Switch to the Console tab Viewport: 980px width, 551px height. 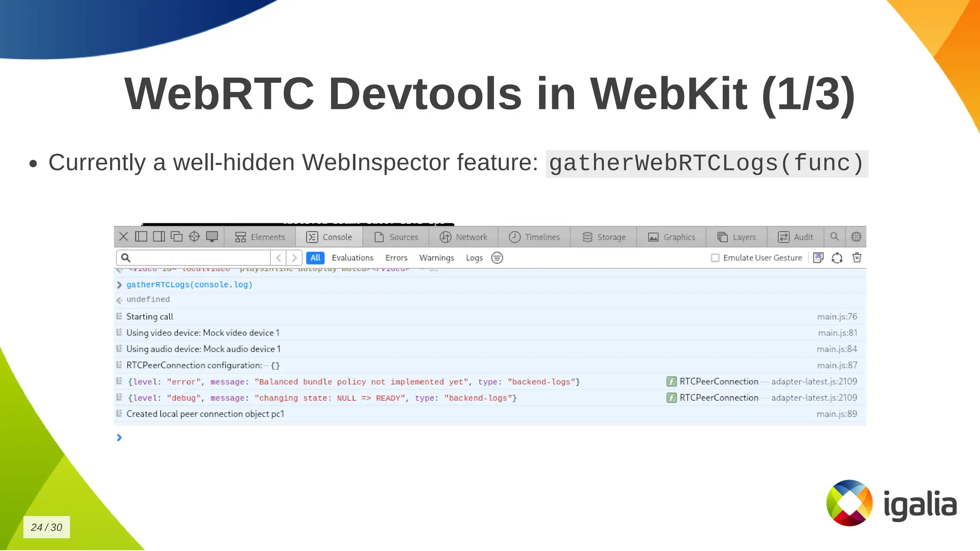(x=329, y=237)
